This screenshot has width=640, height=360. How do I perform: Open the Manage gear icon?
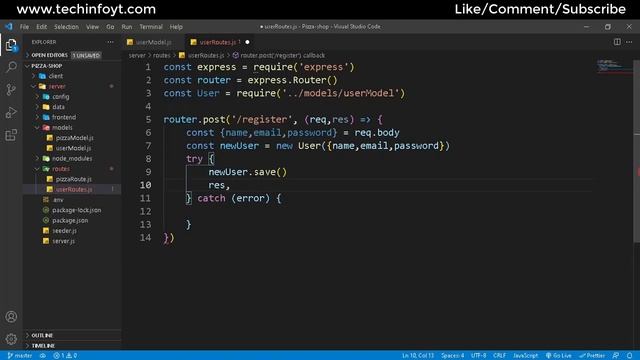click(x=11, y=339)
